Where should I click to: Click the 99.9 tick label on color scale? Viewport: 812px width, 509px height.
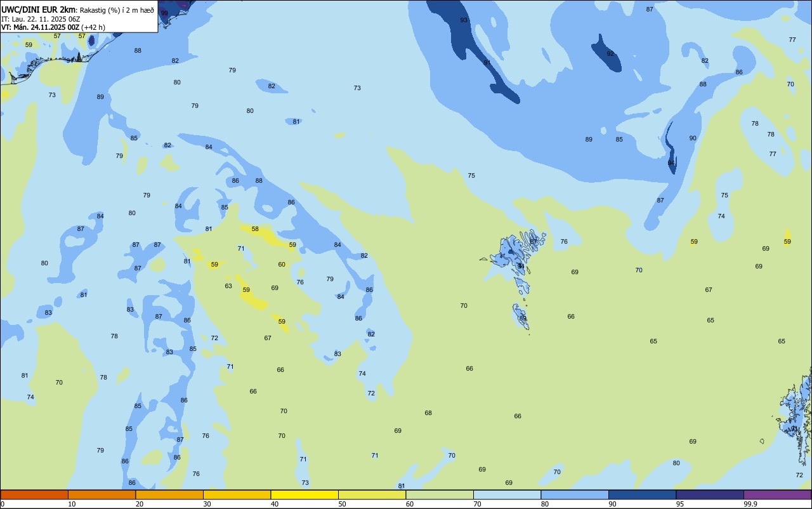click(x=750, y=504)
